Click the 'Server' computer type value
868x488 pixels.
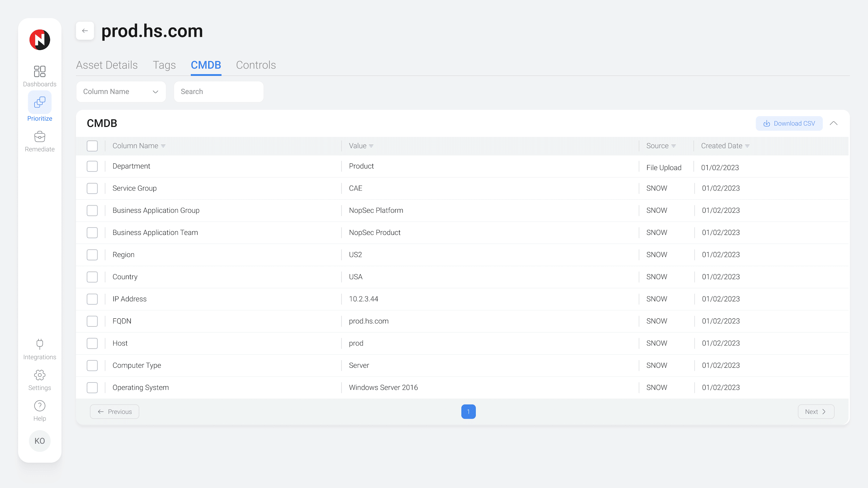(x=359, y=365)
